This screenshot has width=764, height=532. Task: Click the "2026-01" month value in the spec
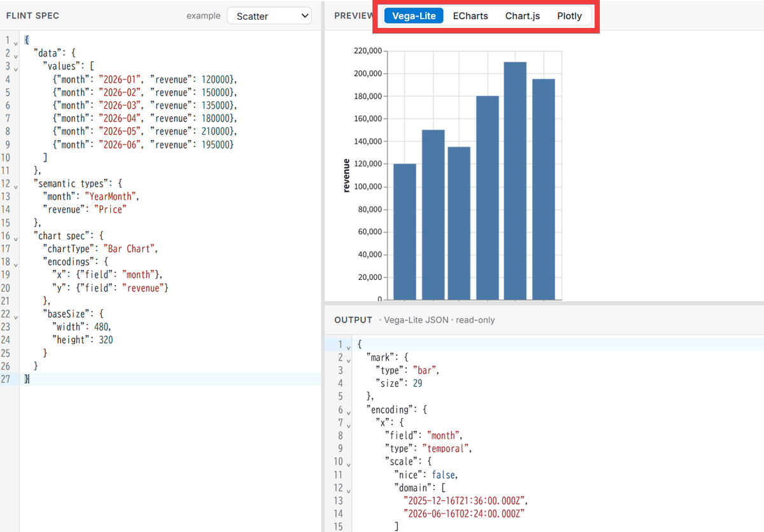pyautogui.click(x=118, y=80)
